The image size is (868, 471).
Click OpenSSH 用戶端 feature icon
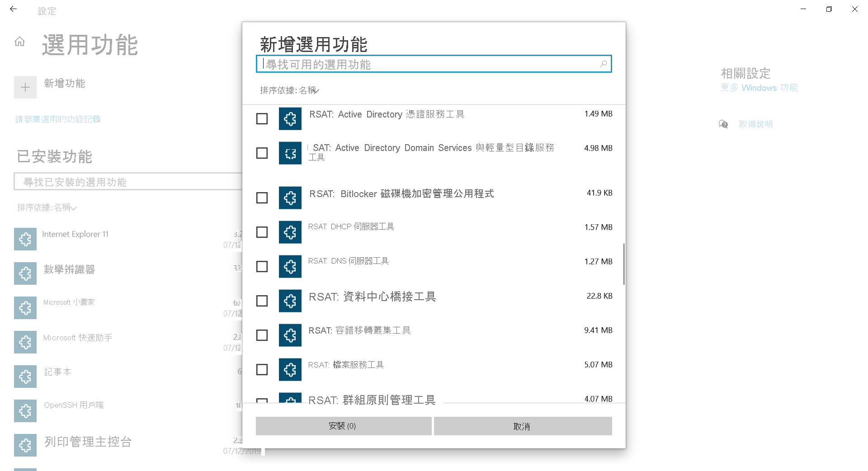click(x=25, y=411)
